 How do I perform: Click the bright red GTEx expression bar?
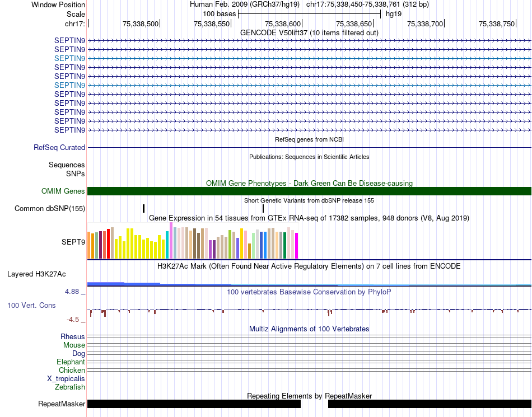[x=108, y=243]
